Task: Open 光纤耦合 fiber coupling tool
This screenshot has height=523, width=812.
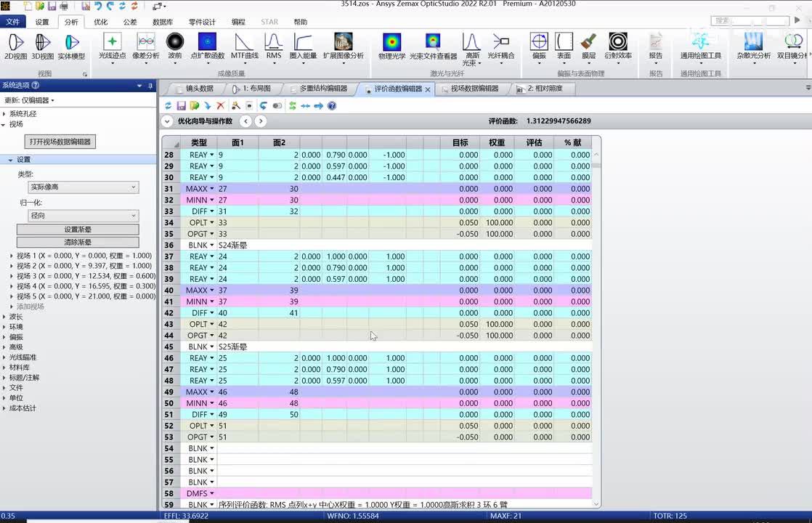Action: pyautogui.click(x=500, y=46)
